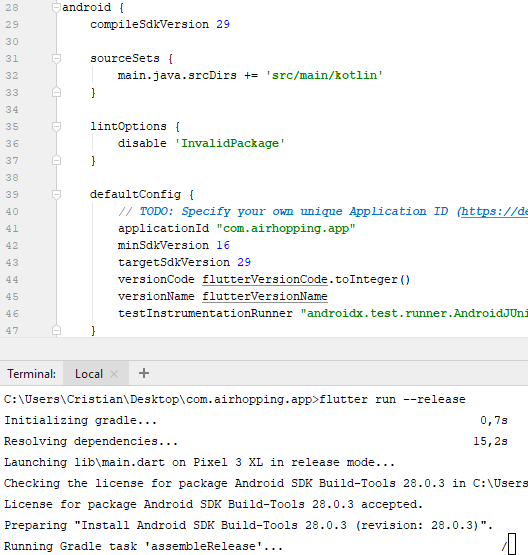Click flutterVersionCode reference on line 44
The height and width of the screenshot is (555, 528).
tap(265, 279)
